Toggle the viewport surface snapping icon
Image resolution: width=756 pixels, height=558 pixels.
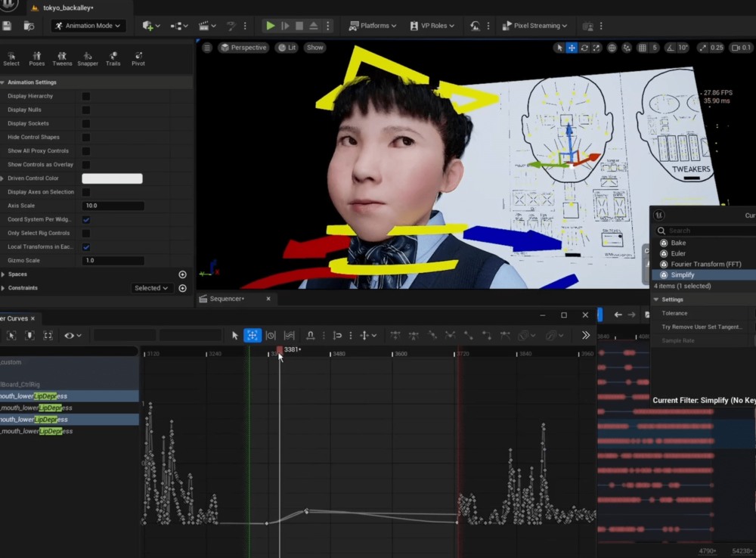point(626,48)
